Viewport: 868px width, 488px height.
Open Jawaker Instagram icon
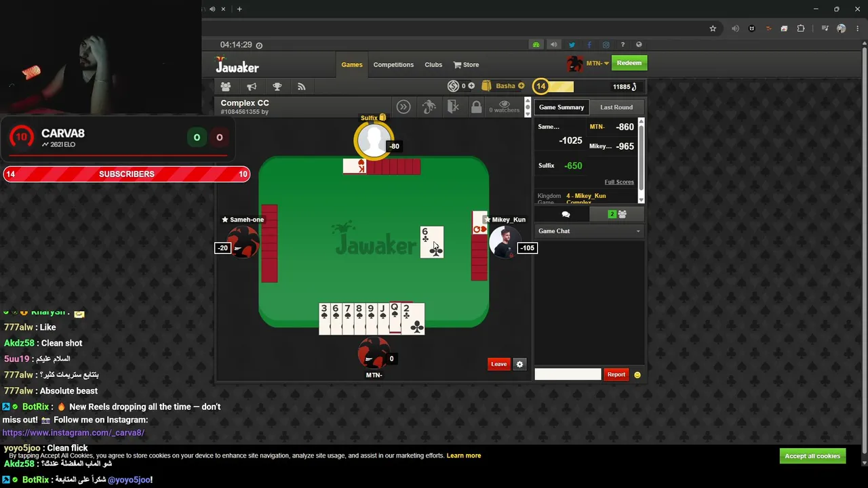coord(606,45)
